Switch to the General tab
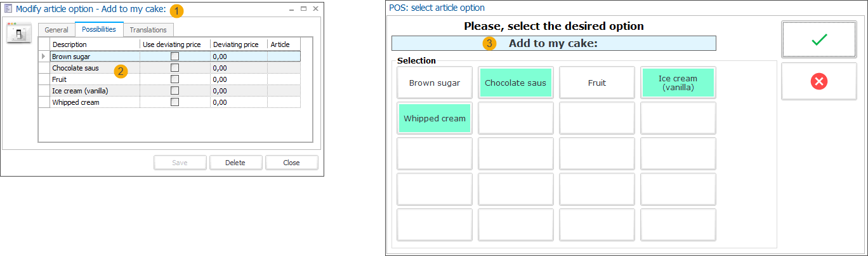Image resolution: width=868 pixels, height=256 pixels. [56, 30]
